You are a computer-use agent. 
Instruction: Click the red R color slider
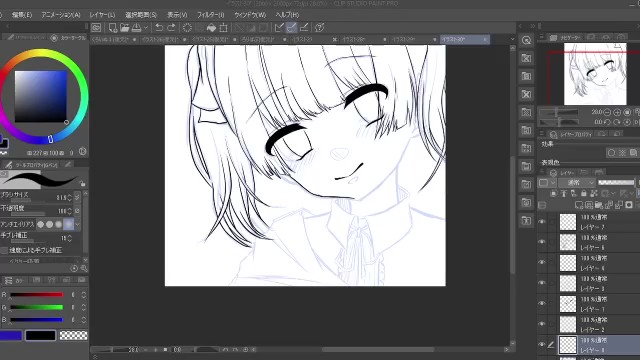tap(36, 294)
